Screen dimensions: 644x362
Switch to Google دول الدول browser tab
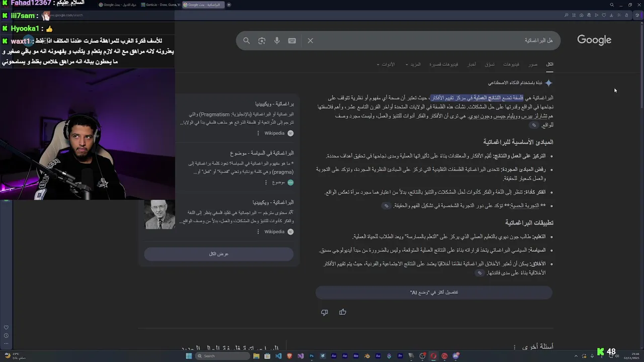[118, 5]
